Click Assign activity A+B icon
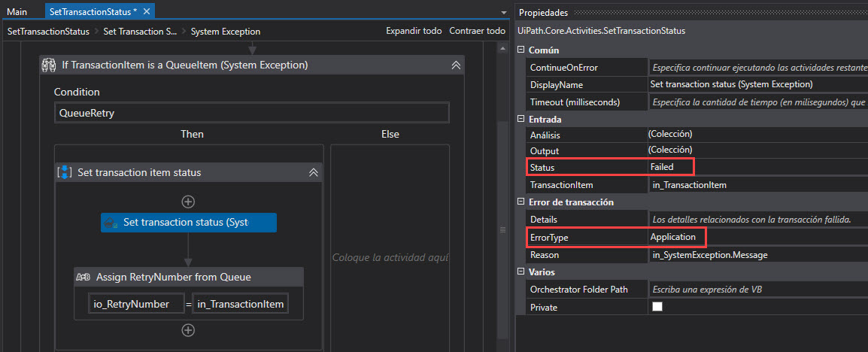The width and height of the screenshot is (868, 352). click(x=83, y=278)
